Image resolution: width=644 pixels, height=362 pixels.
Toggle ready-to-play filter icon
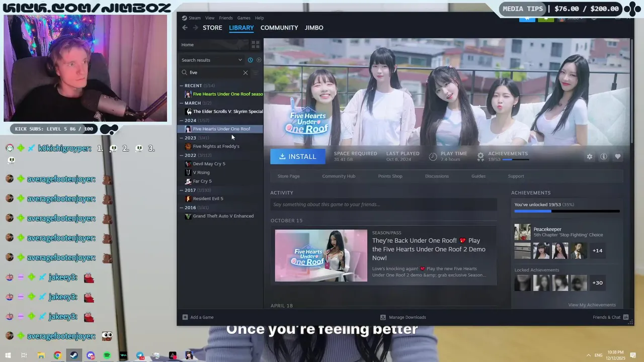pyautogui.click(x=259, y=60)
